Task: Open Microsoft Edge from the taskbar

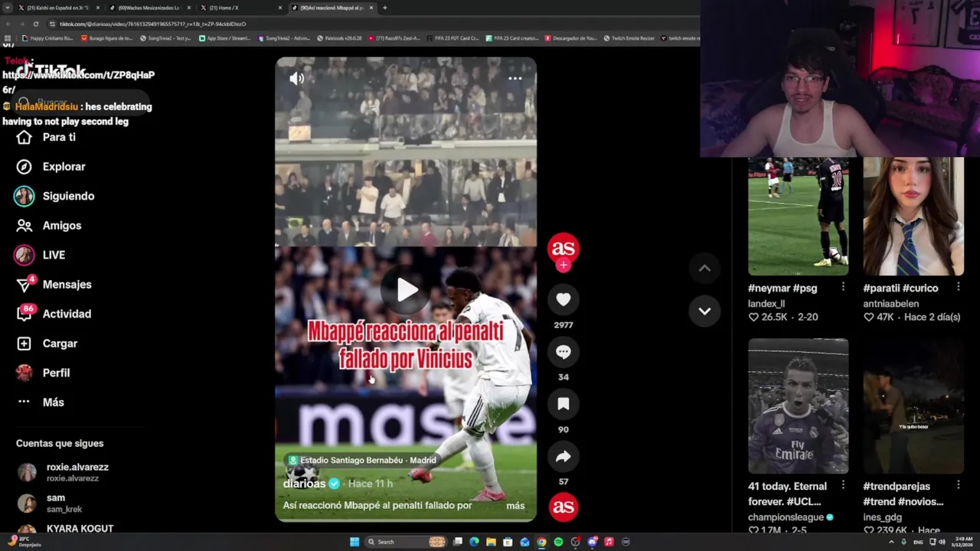Action: [474, 542]
